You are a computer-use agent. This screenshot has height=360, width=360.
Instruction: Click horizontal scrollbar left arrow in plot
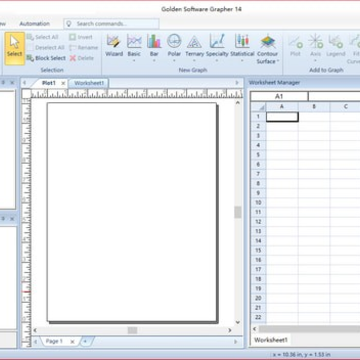click(35, 330)
